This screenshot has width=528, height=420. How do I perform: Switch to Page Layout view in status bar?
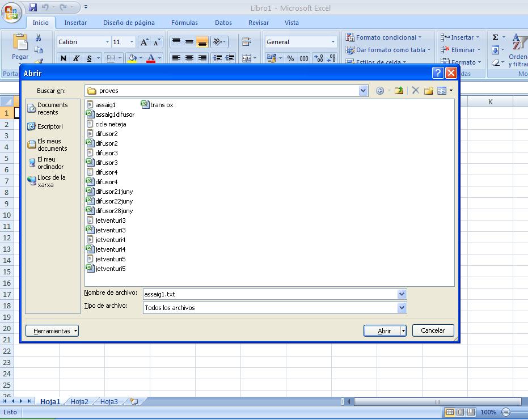point(461,412)
